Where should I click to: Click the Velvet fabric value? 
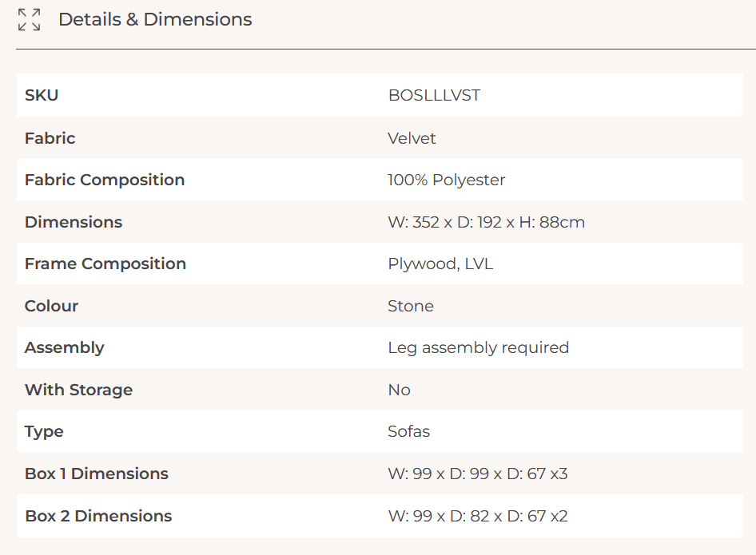pos(412,138)
